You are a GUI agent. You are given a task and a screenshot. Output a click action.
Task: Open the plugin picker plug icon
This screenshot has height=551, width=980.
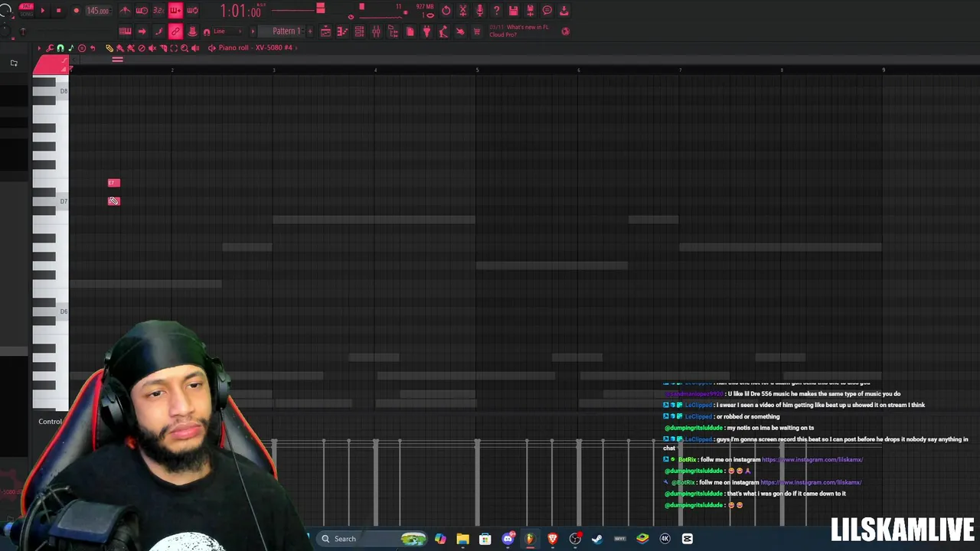click(x=426, y=31)
